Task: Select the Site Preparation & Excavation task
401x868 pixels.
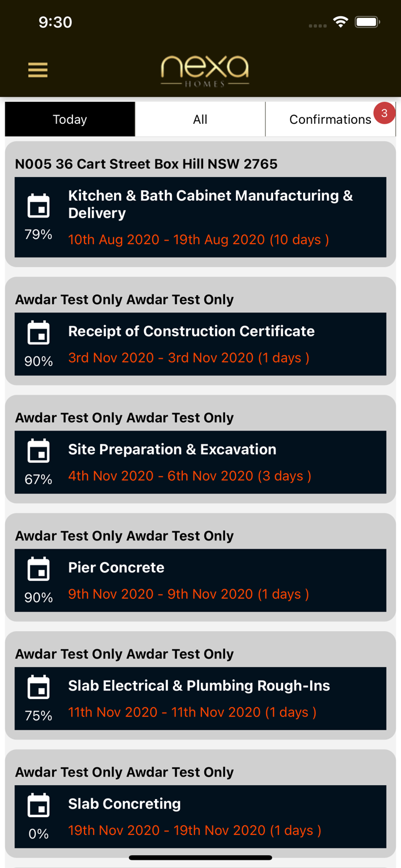Action: (x=172, y=449)
